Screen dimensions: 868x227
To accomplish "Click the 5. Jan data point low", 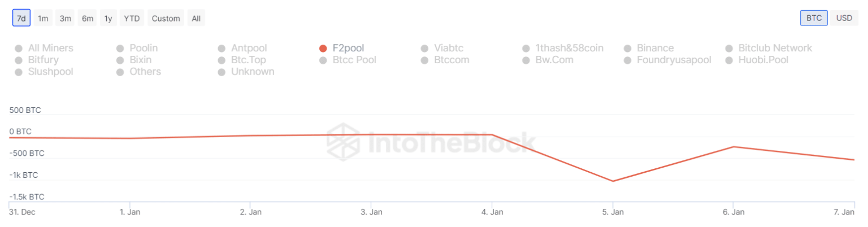I will (613, 181).
